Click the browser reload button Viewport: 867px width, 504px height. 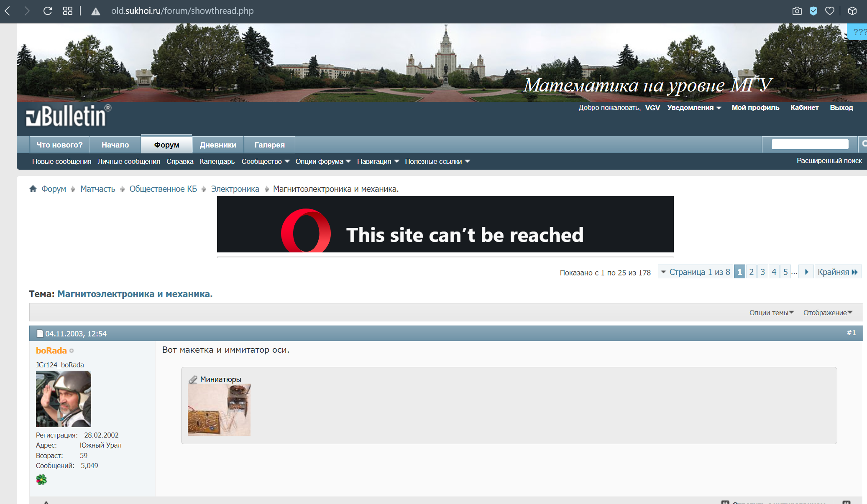click(48, 11)
